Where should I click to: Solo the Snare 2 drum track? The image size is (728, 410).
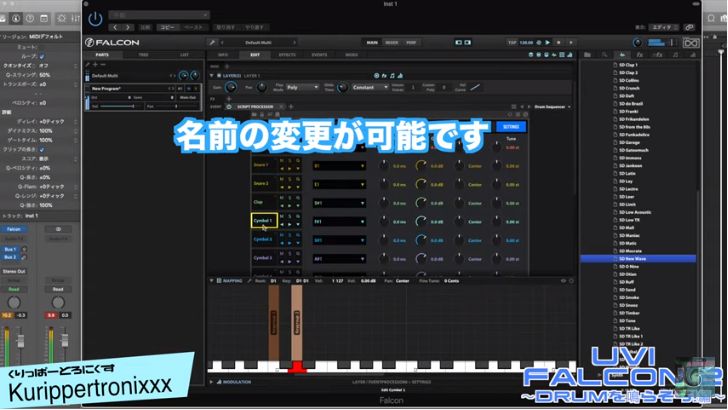(x=290, y=179)
